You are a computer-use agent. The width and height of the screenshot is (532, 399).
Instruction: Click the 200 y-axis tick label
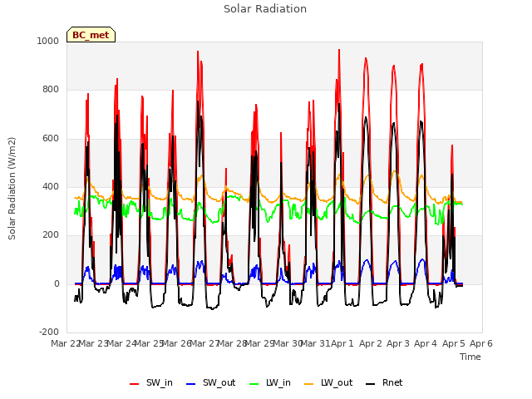(x=51, y=234)
